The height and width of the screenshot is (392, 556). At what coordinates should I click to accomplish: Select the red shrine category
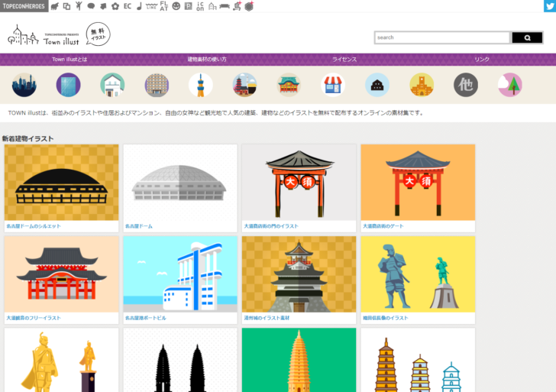coord(289,85)
